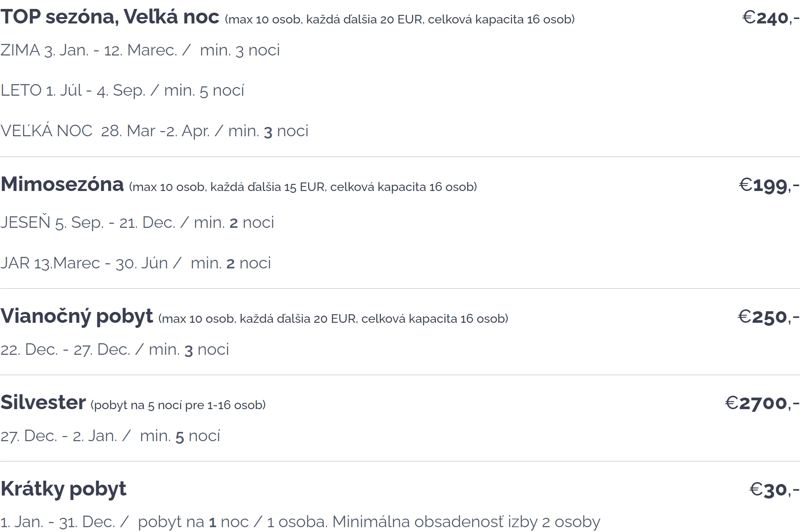Image resolution: width=804 pixels, height=532 pixels.
Task: Click the Vianočný pobyt heading
Action: tap(77, 316)
